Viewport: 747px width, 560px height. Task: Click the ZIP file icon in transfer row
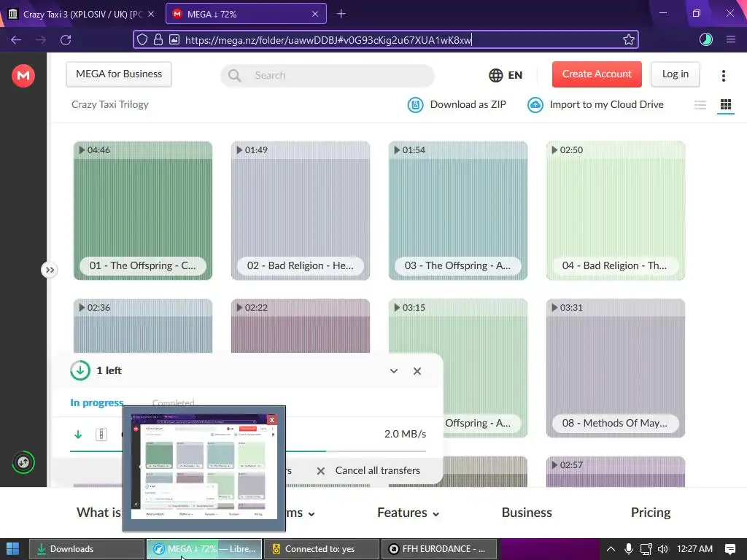pyautogui.click(x=101, y=435)
